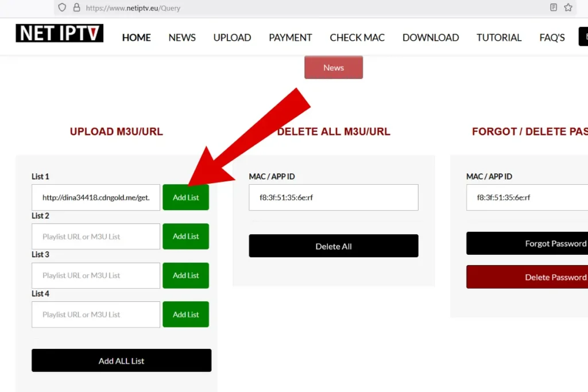This screenshot has height=392, width=588.
Task: Bookmark page with the star icon
Action: pos(568,8)
